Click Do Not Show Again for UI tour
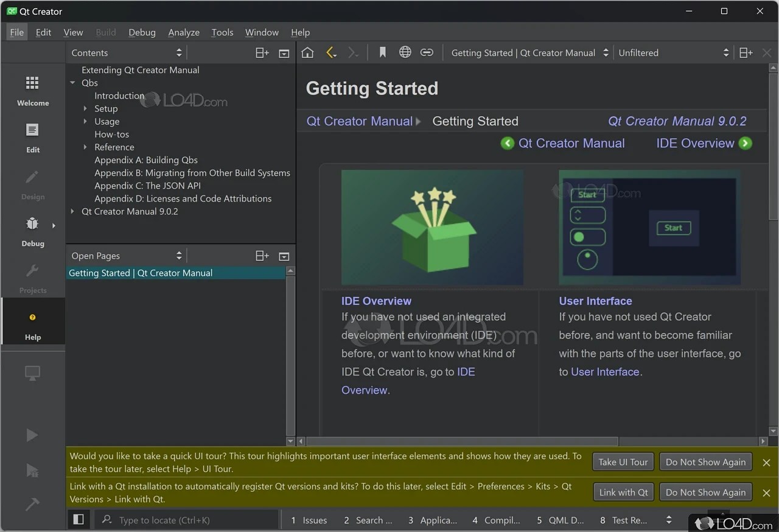The image size is (779, 532). point(705,462)
